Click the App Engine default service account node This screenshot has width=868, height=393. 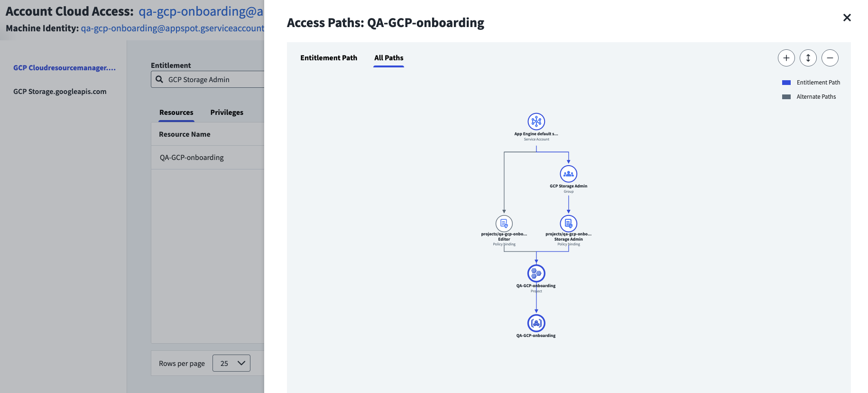[x=536, y=122]
